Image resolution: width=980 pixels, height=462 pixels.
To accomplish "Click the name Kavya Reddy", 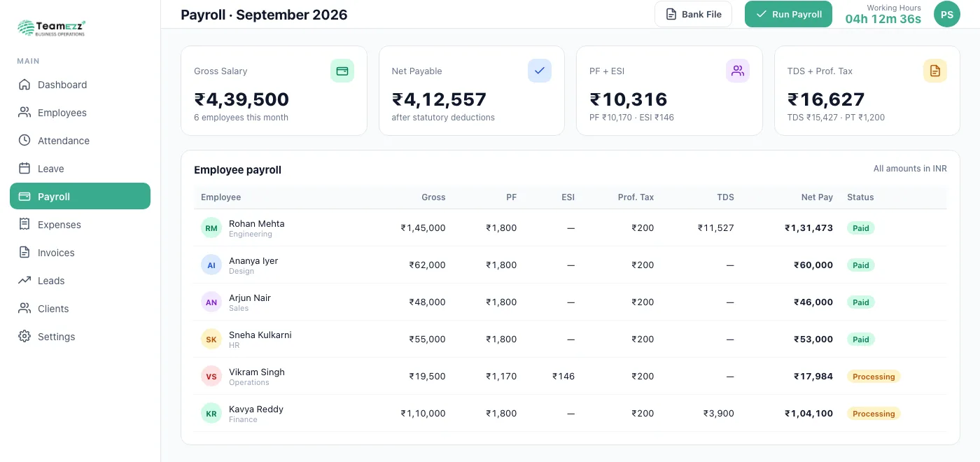I will click(x=256, y=409).
